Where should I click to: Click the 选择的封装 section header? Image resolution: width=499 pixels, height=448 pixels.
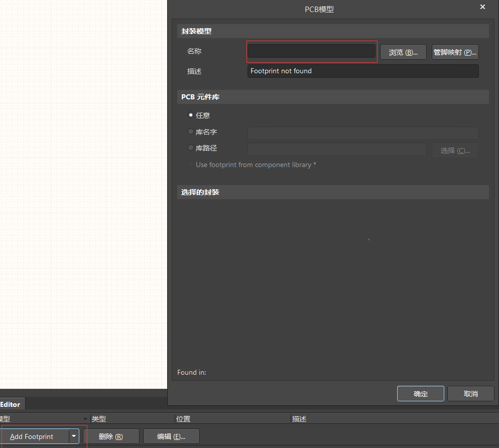tap(333, 192)
